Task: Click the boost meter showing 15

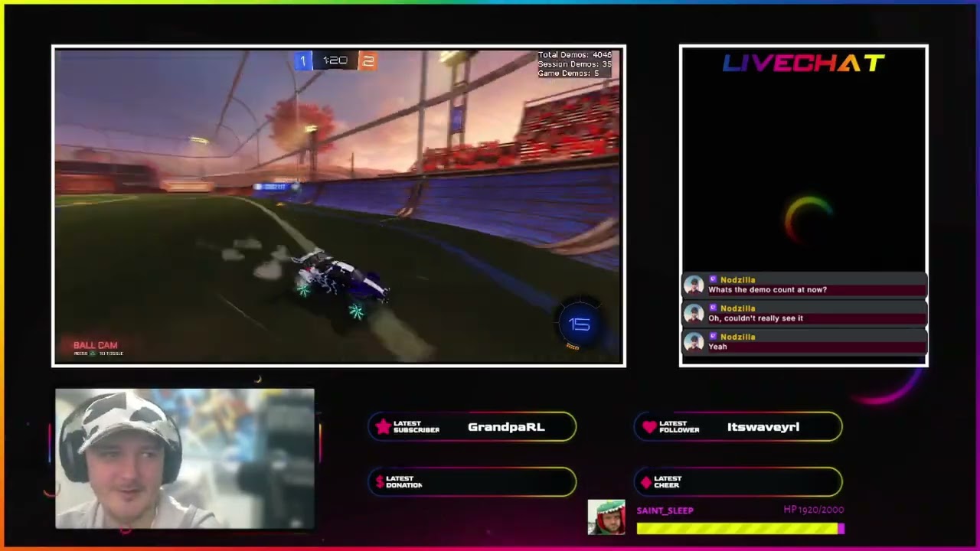Action: click(580, 325)
